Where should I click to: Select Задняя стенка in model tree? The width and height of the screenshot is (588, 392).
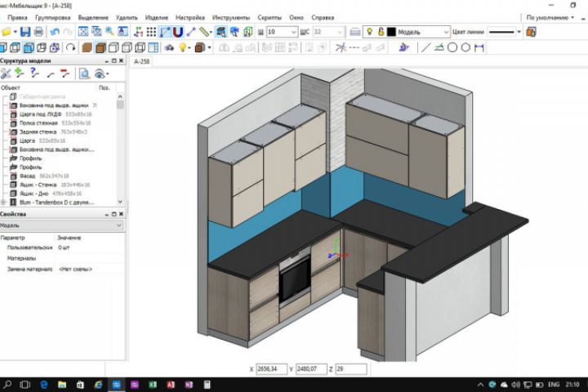pos(38,132)
